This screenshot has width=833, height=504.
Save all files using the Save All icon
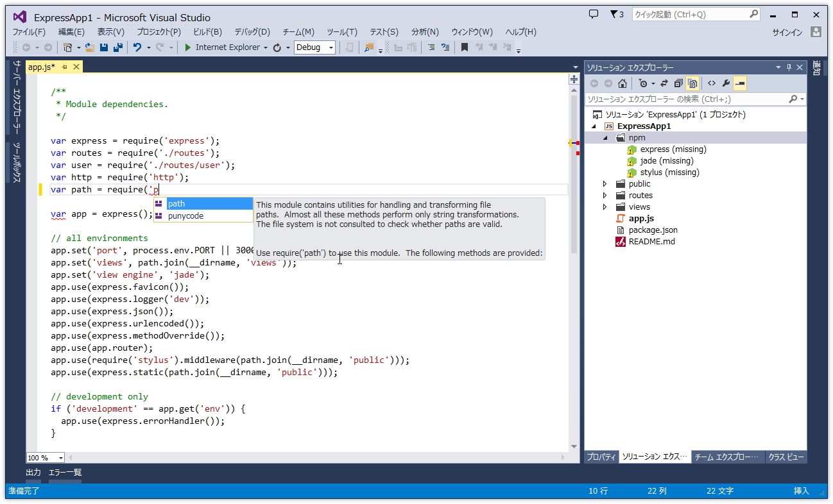coord(117,47)
